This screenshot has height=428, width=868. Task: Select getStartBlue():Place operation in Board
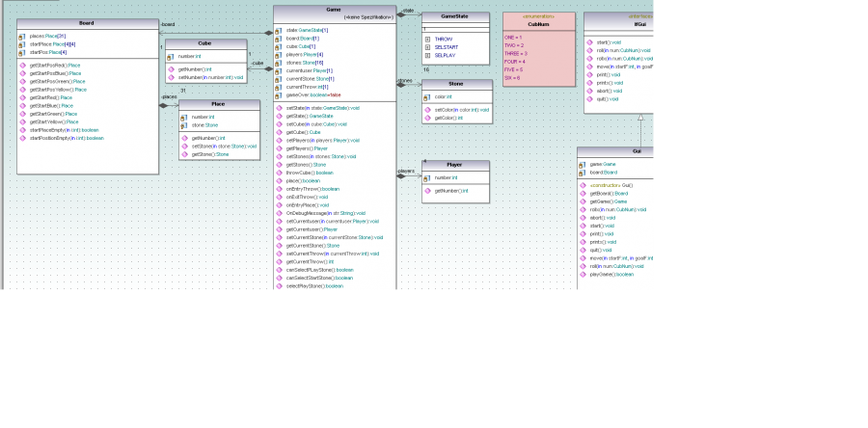click(x=51, y=106)
